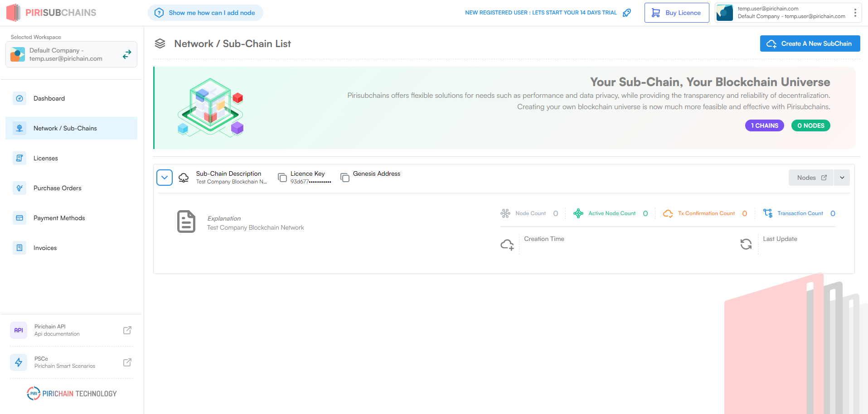868x414 pixels.
Task: Open the Pirichain API documentation external link icon
Action: (x=127, y=330)
